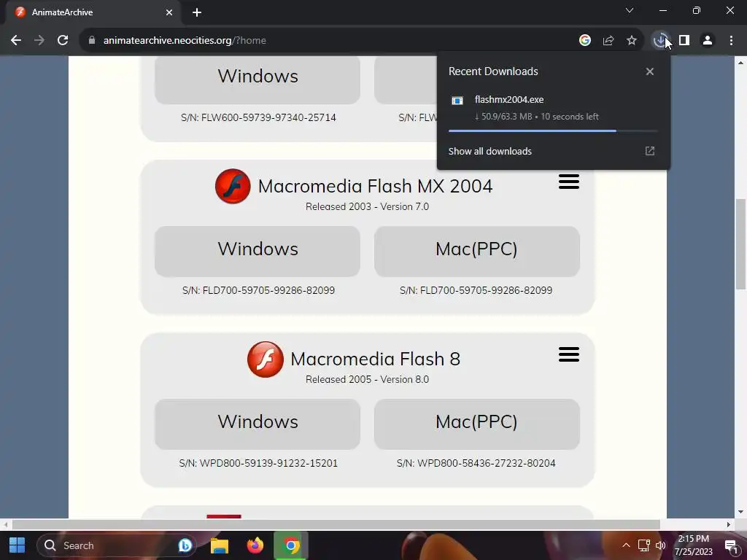Open Chrome side panel
The width and height of the screenshot is (747, 560).
[x=684, y=41]
